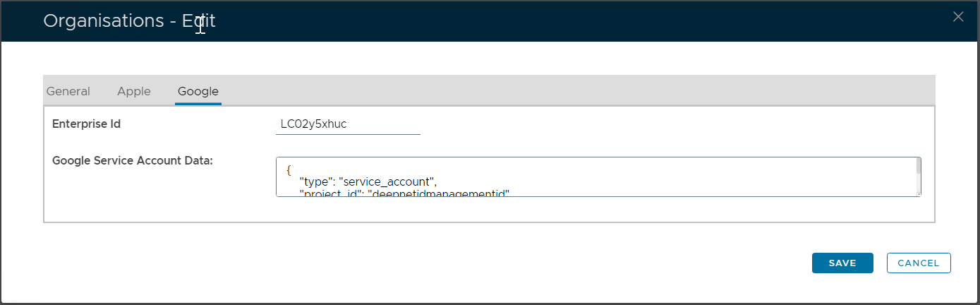Click the textarea scrollbar track below thumb
This screenshot has width=980, height=305.
point(918,184)
